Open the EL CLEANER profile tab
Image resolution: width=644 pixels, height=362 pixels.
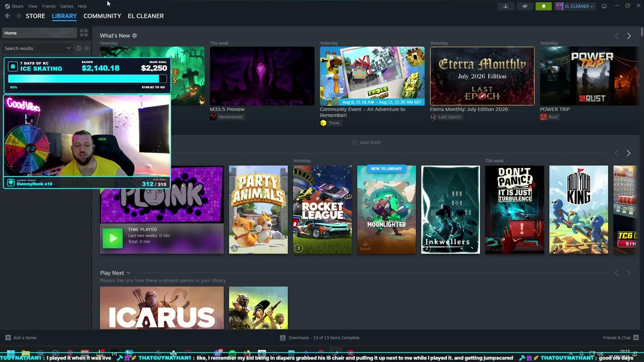pyautogui.click(x=145, y=16)
